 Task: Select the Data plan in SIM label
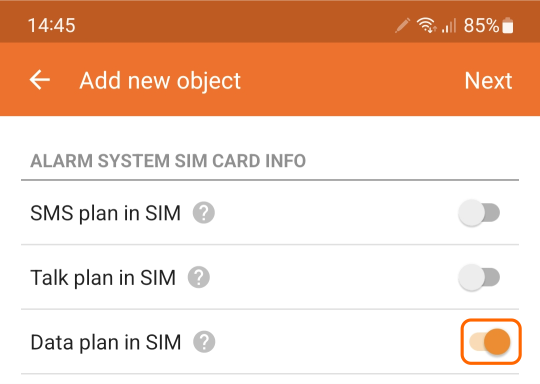point(106,342)
